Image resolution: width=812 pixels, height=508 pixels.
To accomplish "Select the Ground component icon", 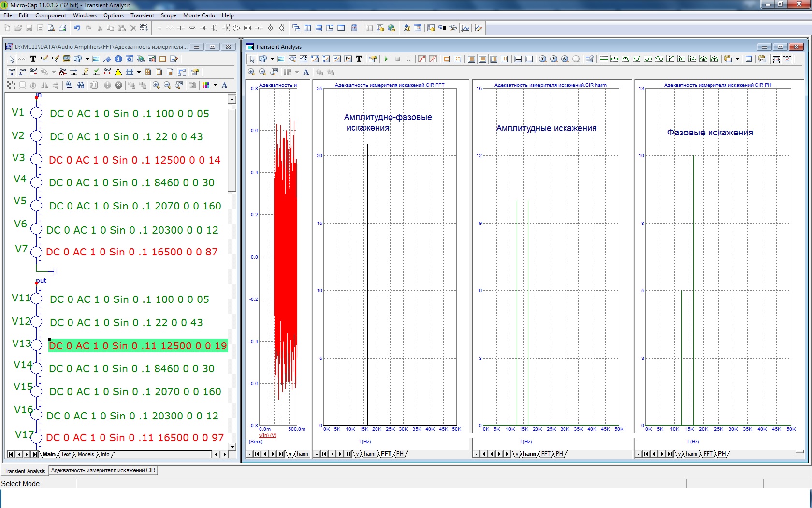I will (x=159, y=28).
